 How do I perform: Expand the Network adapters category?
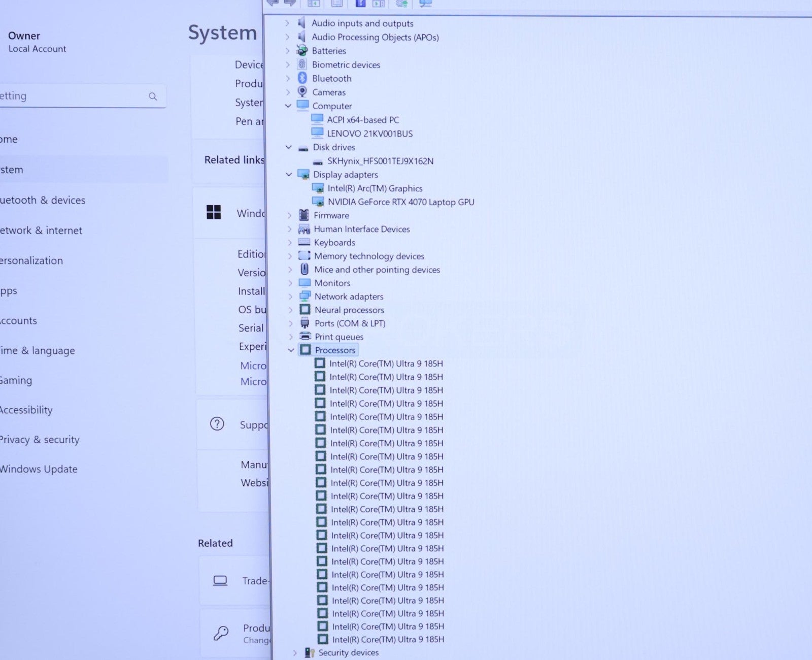point(290,296)
